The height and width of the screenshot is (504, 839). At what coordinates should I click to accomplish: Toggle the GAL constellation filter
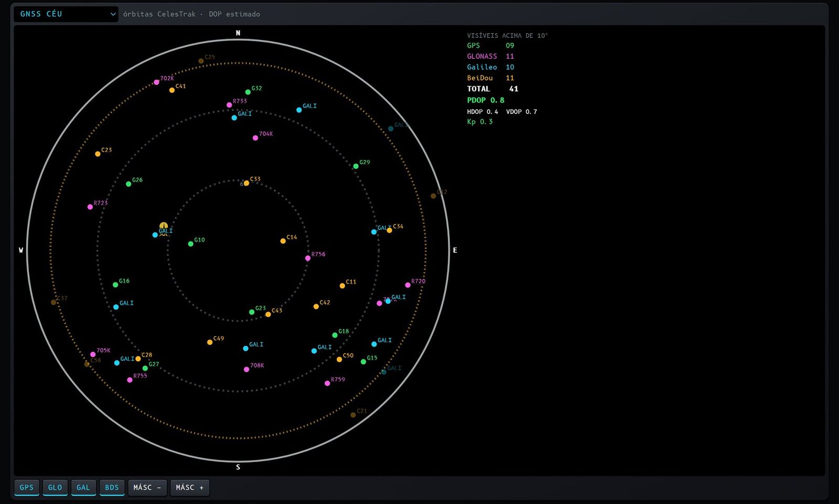pos(83,488)
